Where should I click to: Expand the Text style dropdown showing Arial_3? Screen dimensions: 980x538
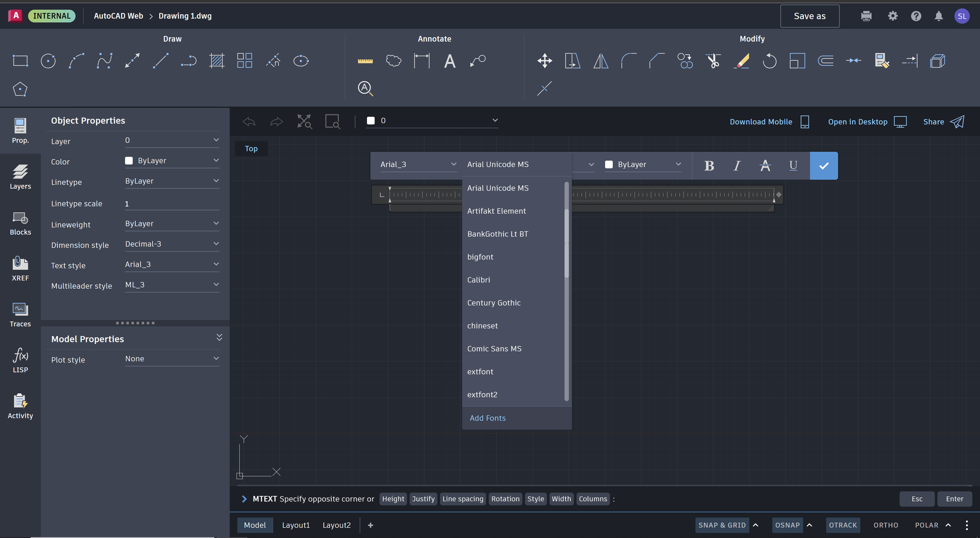point(172,264)
